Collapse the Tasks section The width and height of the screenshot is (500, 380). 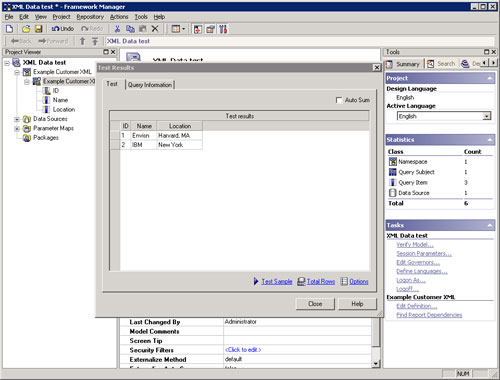490,225
